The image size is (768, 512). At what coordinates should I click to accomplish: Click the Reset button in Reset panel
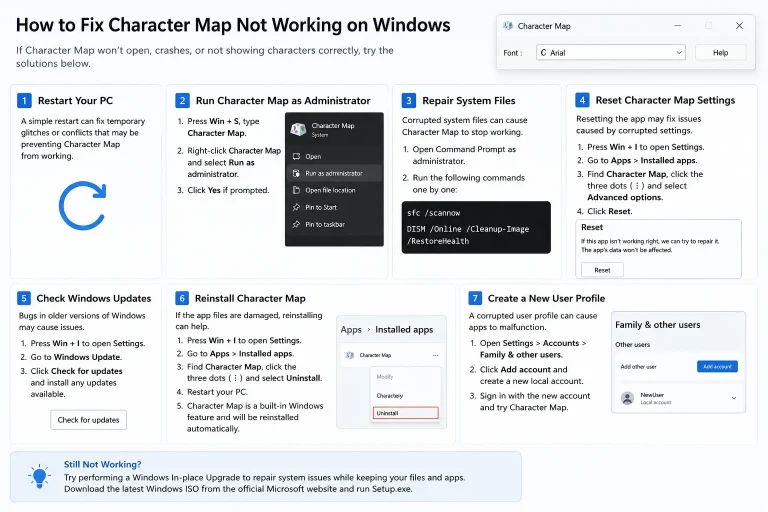(x=602, y=270)
